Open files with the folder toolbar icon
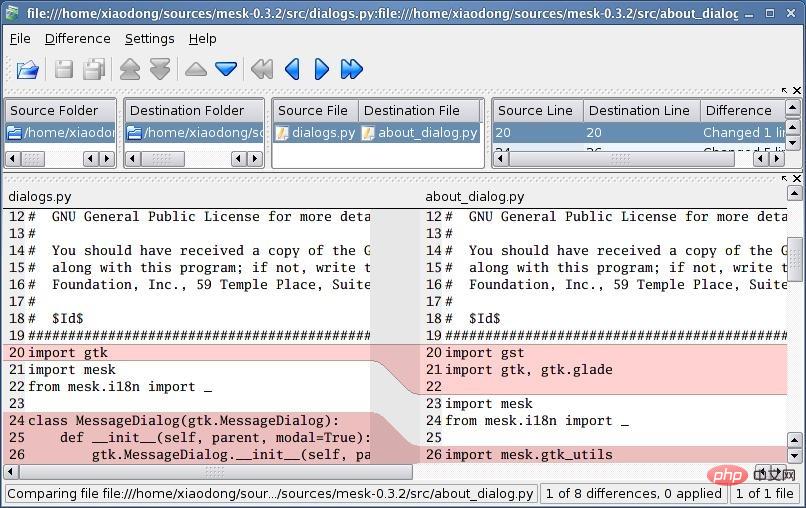Screen dimensions: 806x508 click(27, 69)
